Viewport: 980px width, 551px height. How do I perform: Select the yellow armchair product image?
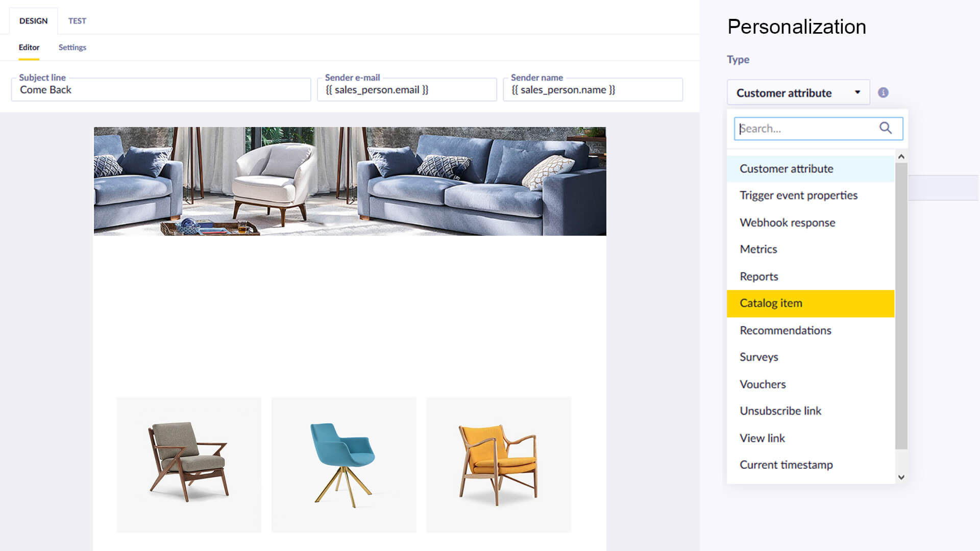(499, 465)
